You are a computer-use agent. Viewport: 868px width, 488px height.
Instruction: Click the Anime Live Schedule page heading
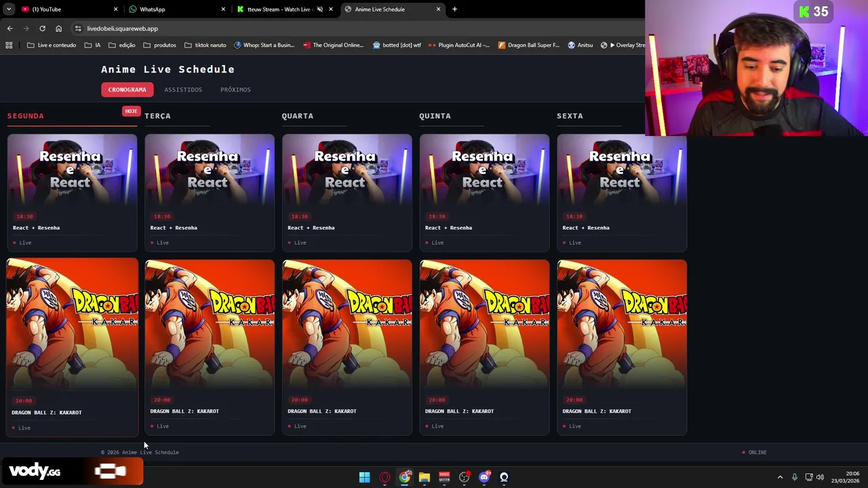tap(167, 69)
